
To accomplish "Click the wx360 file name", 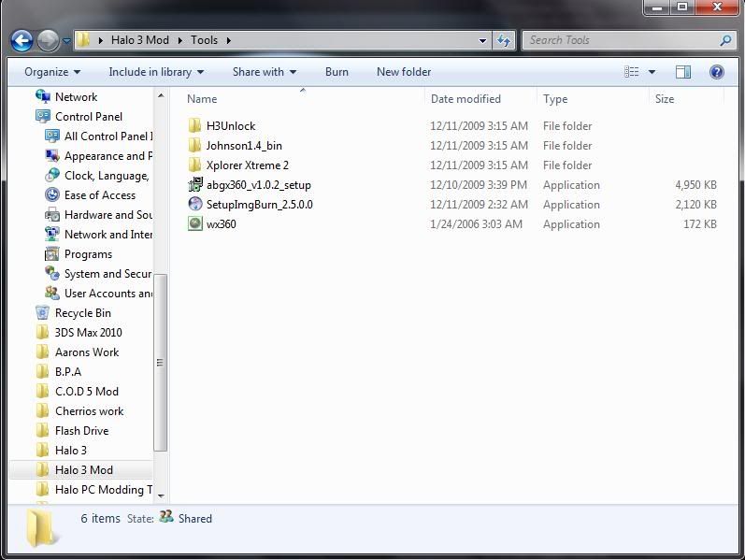I will 222,223.
